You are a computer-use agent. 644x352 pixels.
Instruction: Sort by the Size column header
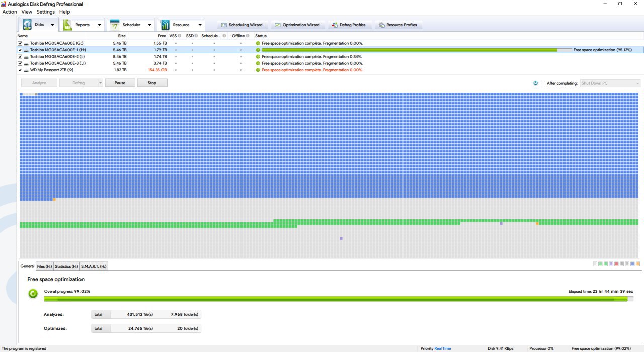click(x=122, y=36)
